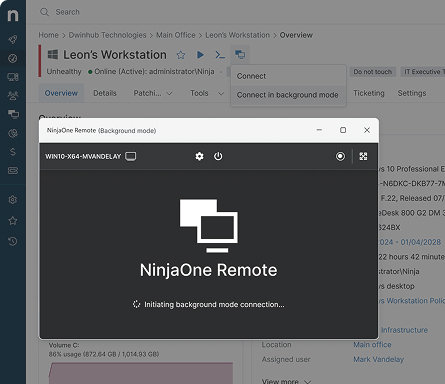Switch to the Details tab
This screenshot has height=384, width=445.
pos(105,93)
